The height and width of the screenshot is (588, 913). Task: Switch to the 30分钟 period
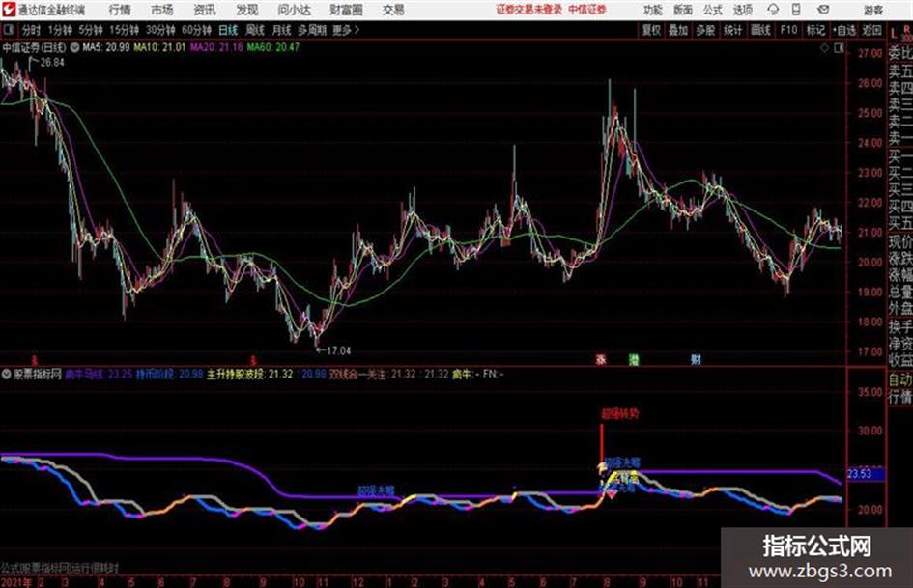click(x=160, y=30)
